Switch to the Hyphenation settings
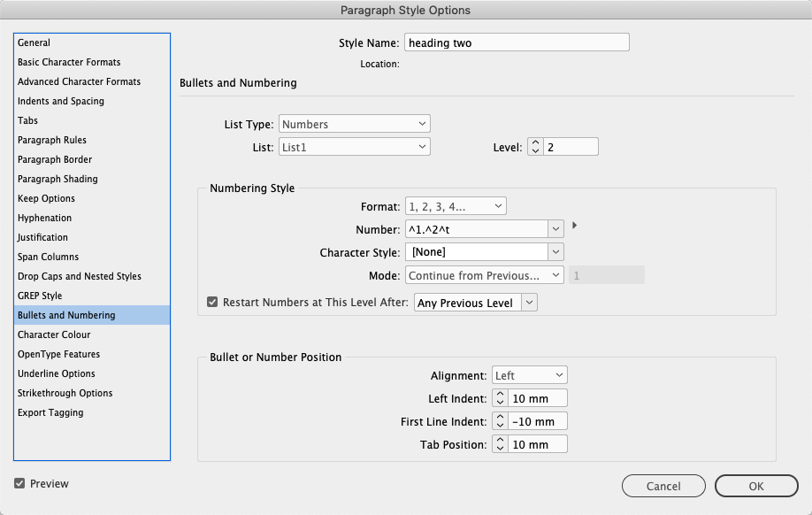812x515 pixels. click(44, 218)
